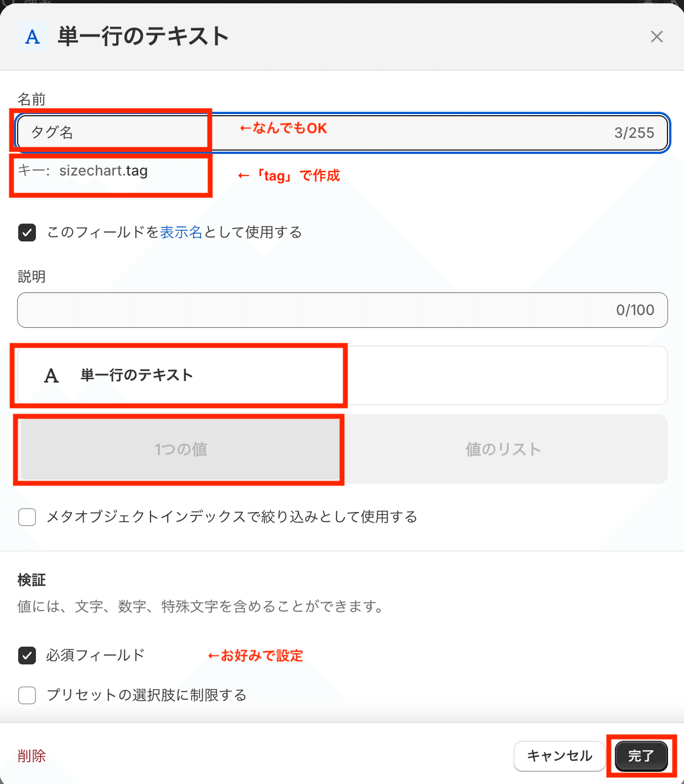The width and height of the screenshot is (684, 784).
Task: Click the 単一行のテキスト dialog title
Action: point(144,36)
